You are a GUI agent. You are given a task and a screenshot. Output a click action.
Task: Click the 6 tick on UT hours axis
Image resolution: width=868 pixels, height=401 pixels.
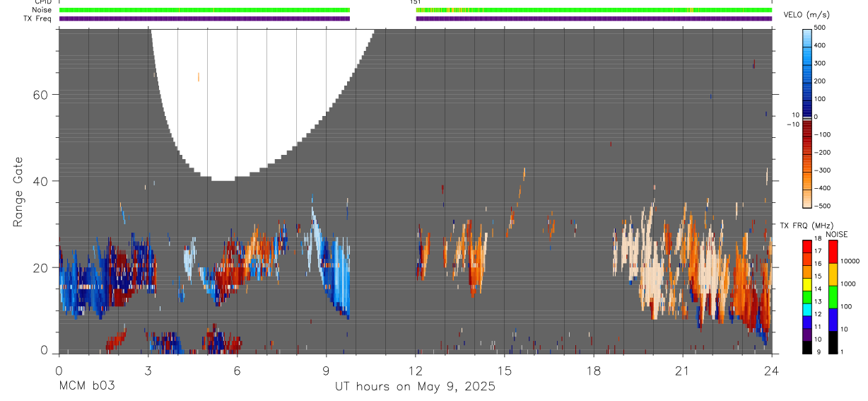click(x=237, y=370)
